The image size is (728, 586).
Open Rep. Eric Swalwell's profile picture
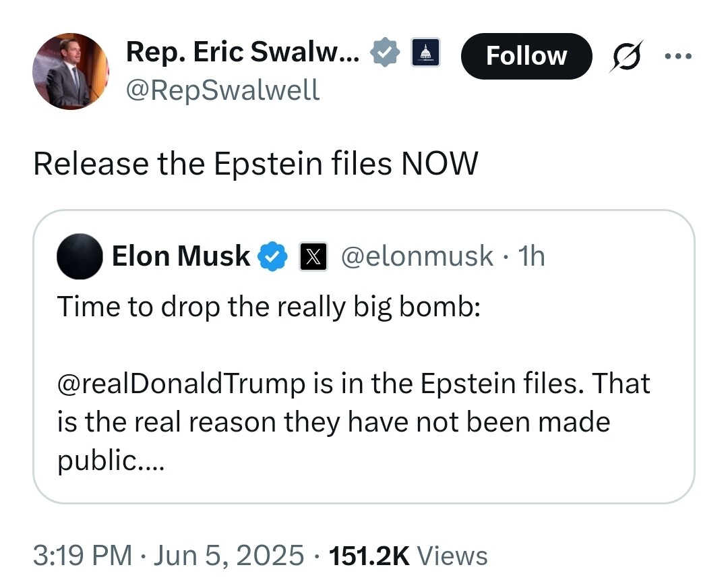pyautogui.click(x=70, y=71)
